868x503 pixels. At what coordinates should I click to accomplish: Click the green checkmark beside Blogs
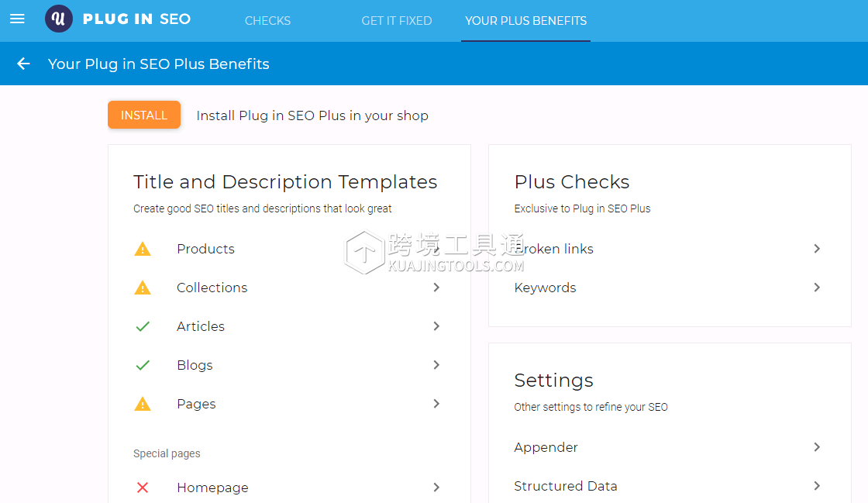143,365
